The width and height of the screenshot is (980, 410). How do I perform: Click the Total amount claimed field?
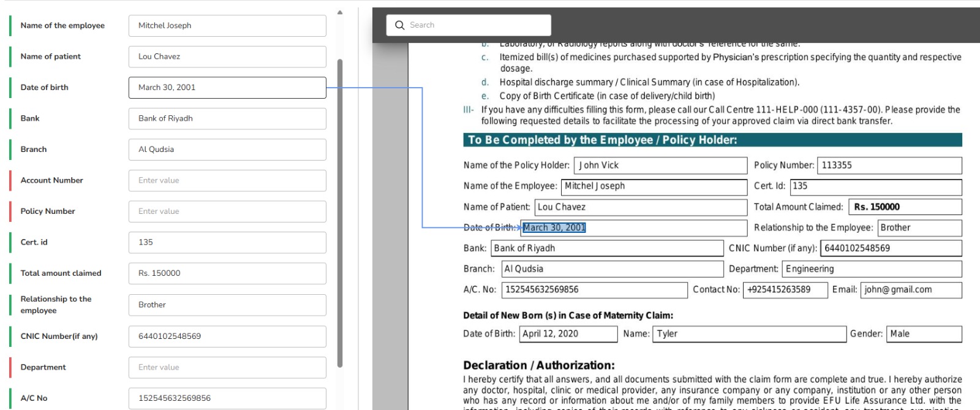coord(227,273)
